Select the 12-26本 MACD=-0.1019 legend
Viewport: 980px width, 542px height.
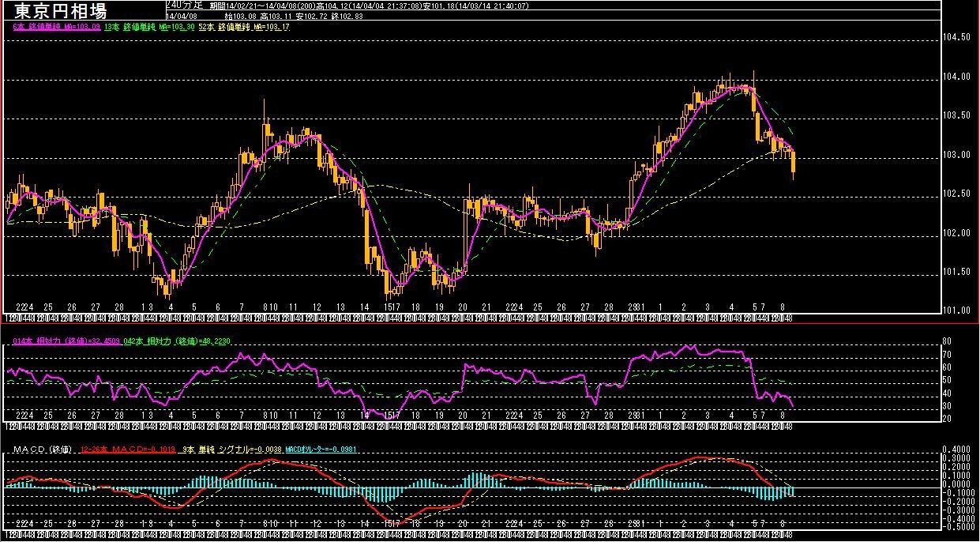(x=128, y=450)
